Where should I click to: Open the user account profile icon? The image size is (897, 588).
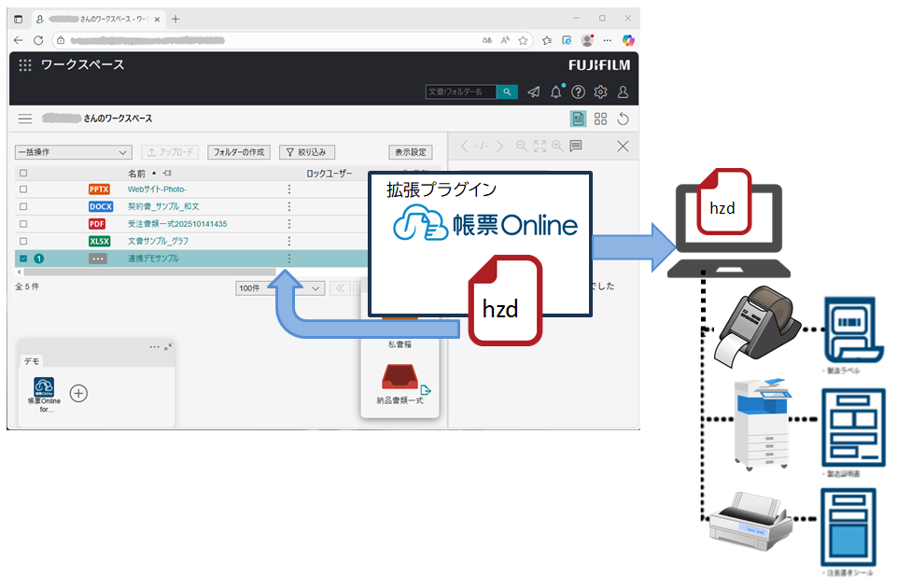pyautogui.click(x=624, y=91)
